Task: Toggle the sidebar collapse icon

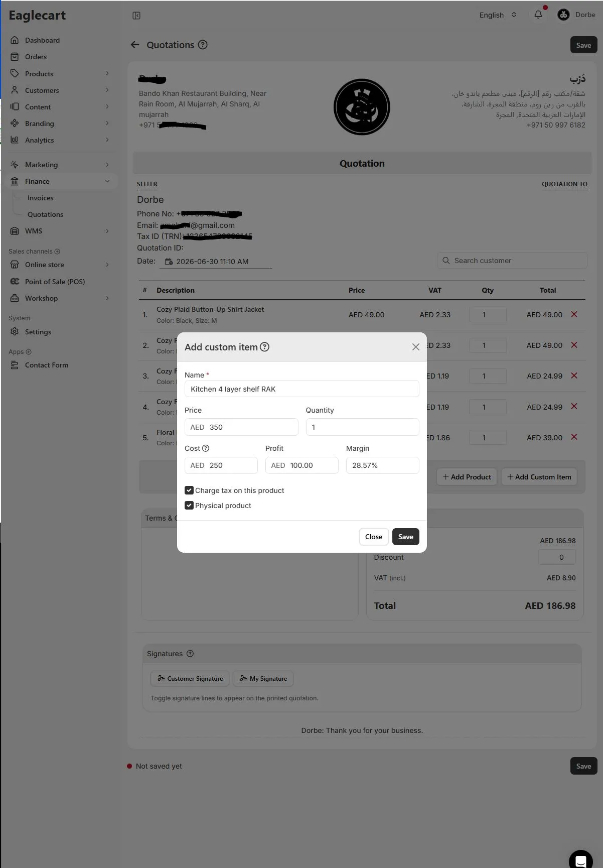Action: [x=136, y=16]
